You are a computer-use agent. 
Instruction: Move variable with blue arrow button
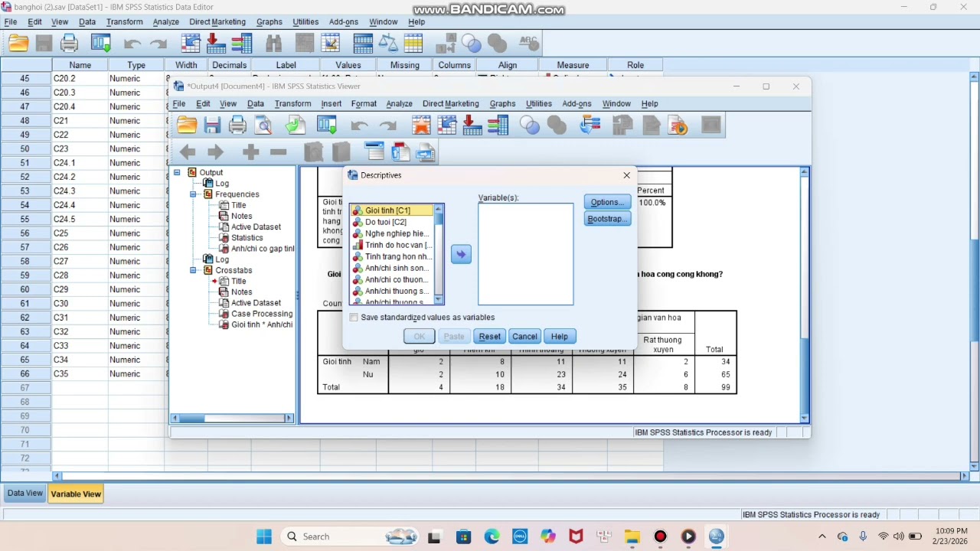coord(461,255)
